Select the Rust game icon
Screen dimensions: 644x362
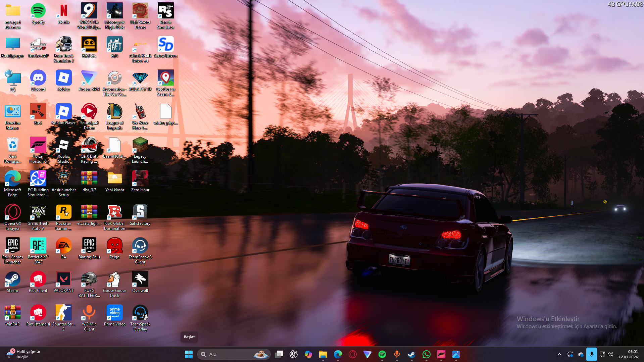[x=38, y=115]
